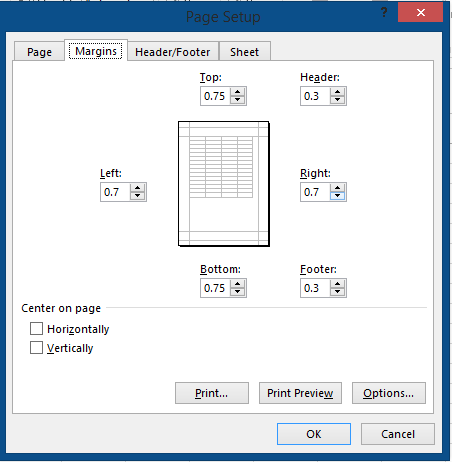Decrease the Bottom margin with down arrow
The height and width of the screenshot is (462, 452).
[x=237, y=292]
